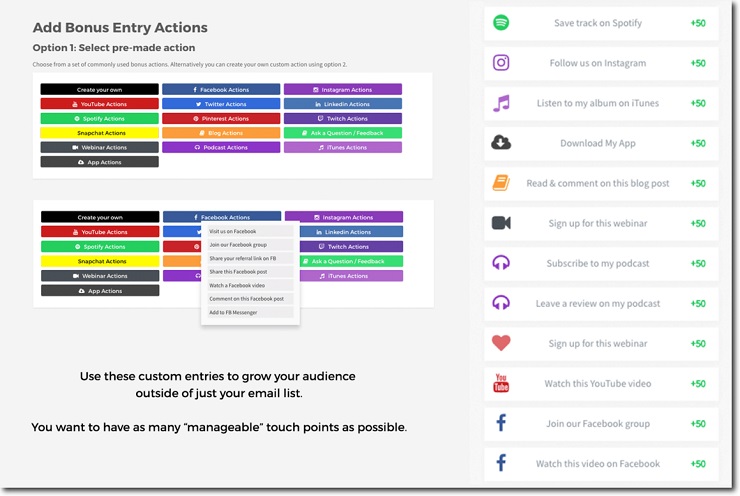Click Spotify Actions in the top grid
740x496 pixels.
tap(99, 118)
